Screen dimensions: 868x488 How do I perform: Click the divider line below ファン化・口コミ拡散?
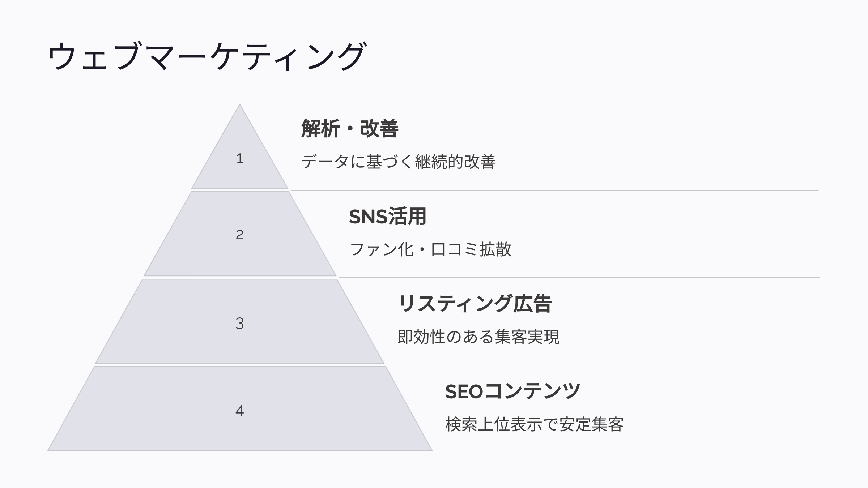coord(579,278)
